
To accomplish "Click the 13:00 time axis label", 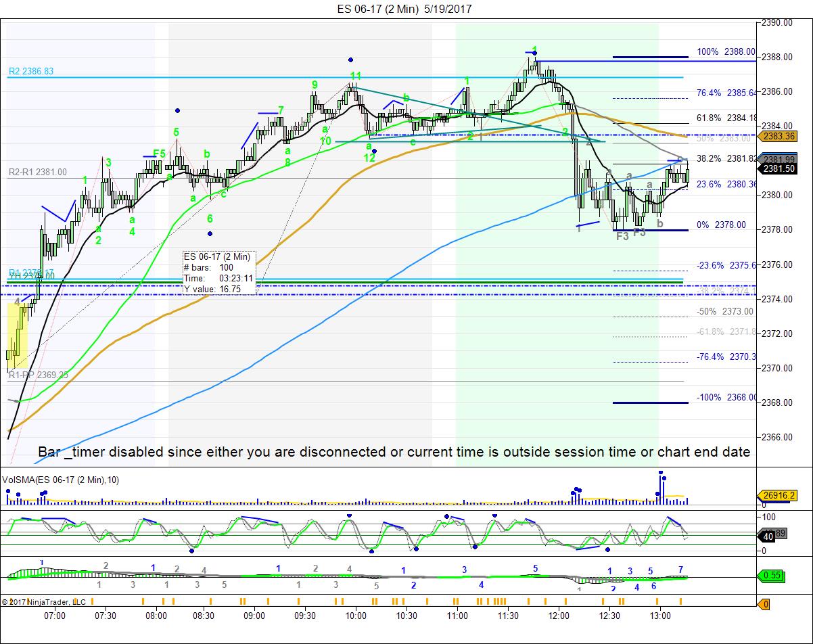I will [660, 616].
